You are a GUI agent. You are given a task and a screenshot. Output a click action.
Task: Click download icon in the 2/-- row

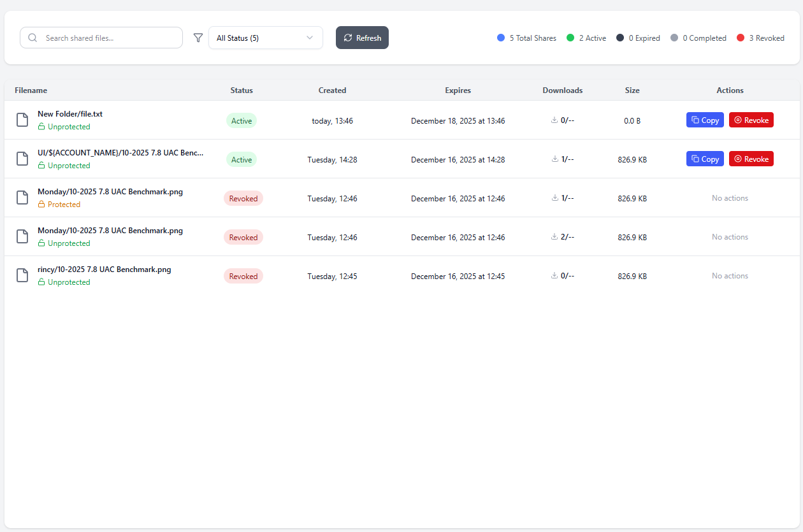[x=554, y=237]
